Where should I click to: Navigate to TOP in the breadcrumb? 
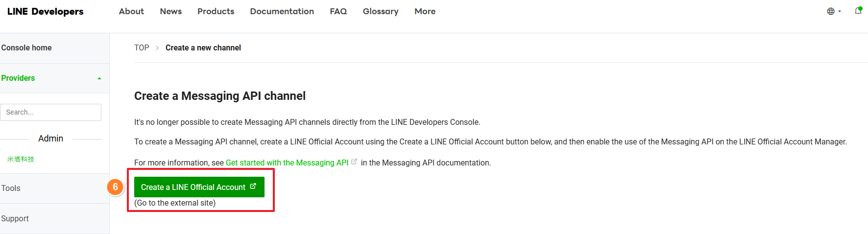click(x=142, y=47)
